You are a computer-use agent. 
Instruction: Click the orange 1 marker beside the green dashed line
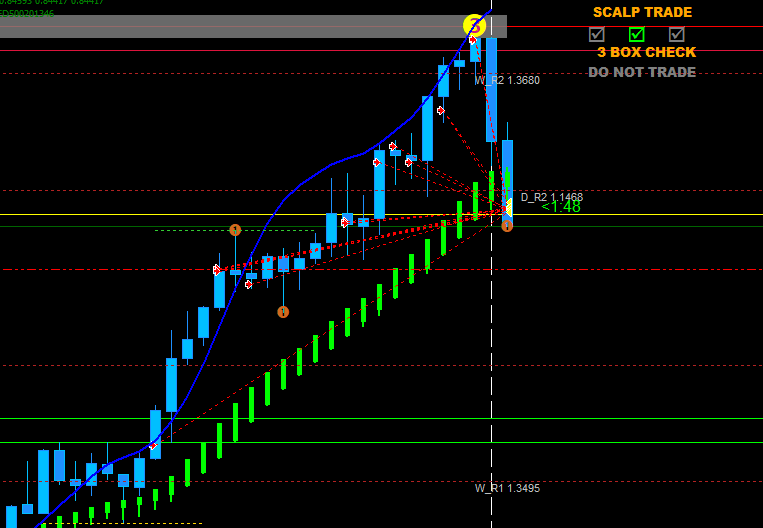[235, 230]
